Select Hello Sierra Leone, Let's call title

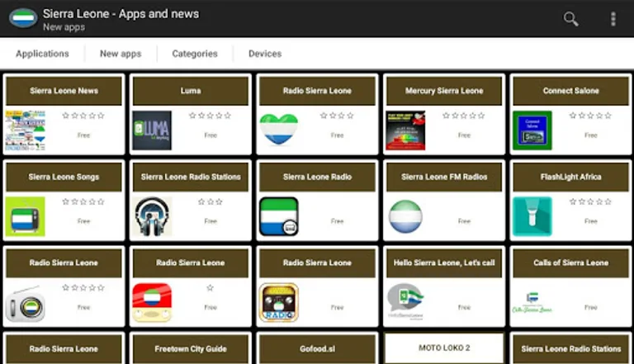tap(444, 263)
